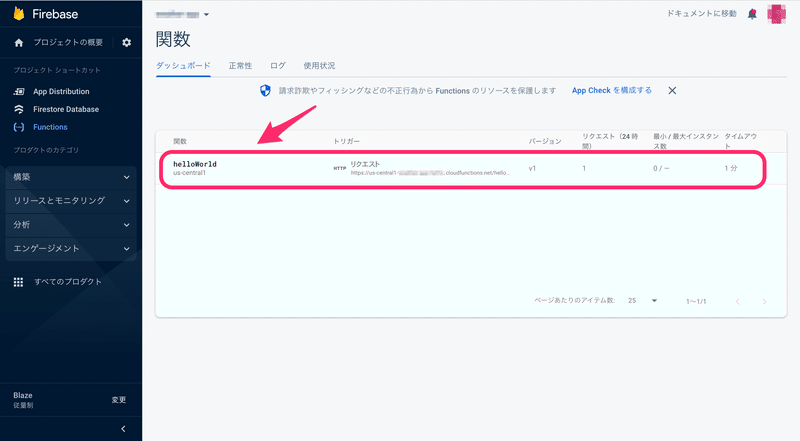
Task: Open Functions in sidebar
Action: pyautogui.click(x=50, y=127)
